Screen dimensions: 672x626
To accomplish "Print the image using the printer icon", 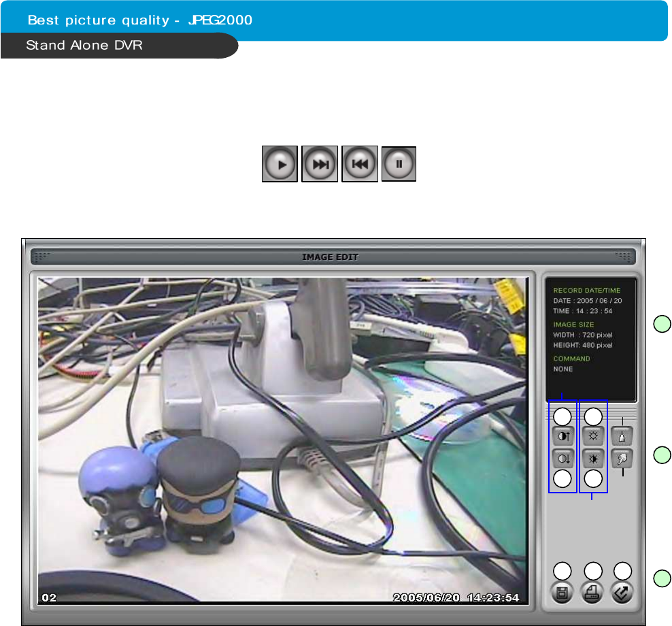I will pos(593,592).
